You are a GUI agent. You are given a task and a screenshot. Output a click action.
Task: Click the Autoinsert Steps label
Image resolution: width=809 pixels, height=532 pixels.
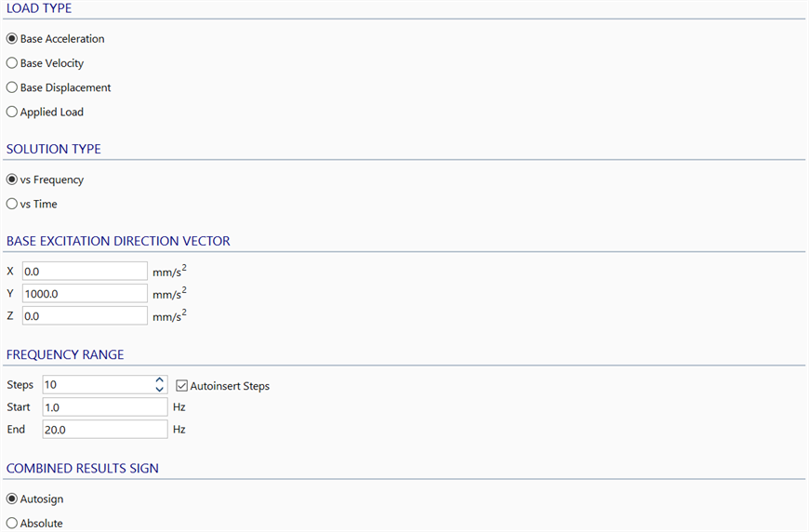pyautogui.click(x=230, y=386)
